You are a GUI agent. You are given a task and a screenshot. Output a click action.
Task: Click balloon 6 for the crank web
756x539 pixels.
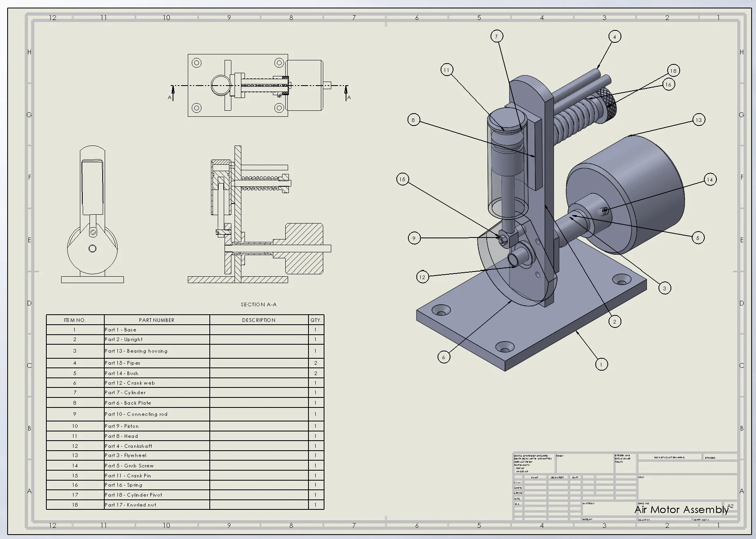444,357
